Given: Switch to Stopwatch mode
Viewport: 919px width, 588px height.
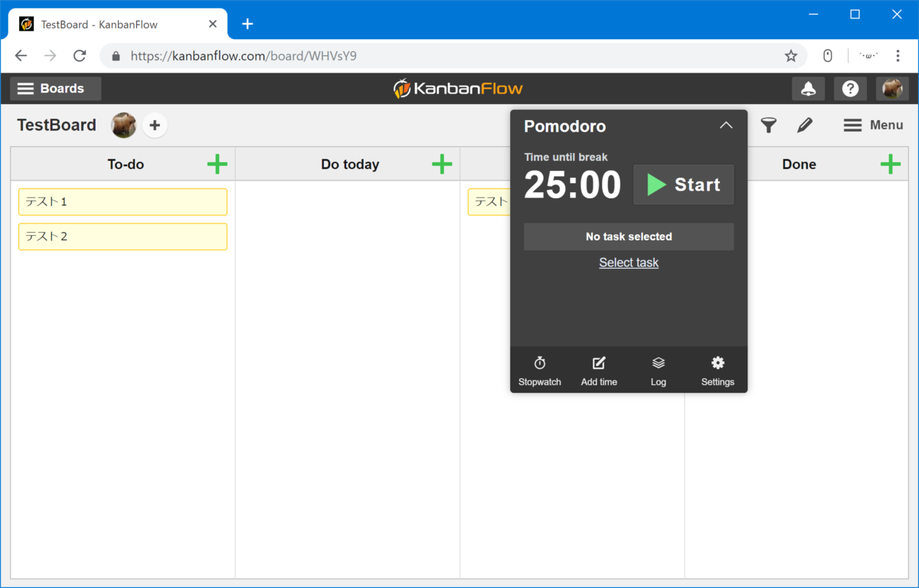Looking at the screenshot, I should click(x=540, y=371).
